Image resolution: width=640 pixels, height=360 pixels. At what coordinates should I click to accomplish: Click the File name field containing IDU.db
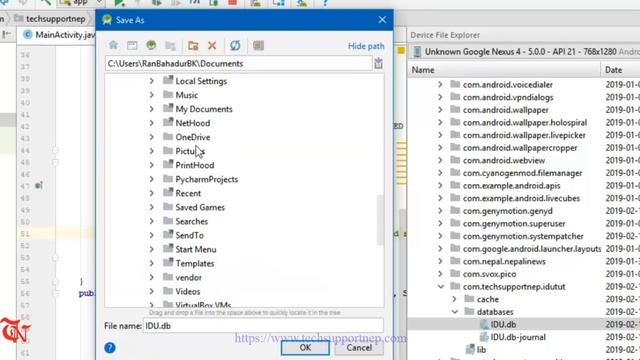click(263, 326)
